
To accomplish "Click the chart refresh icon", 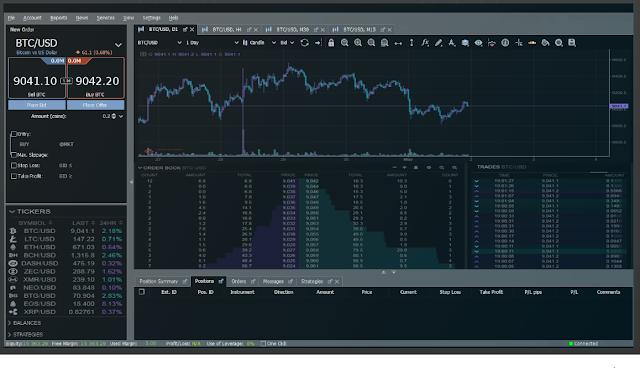I will (304, 43).
